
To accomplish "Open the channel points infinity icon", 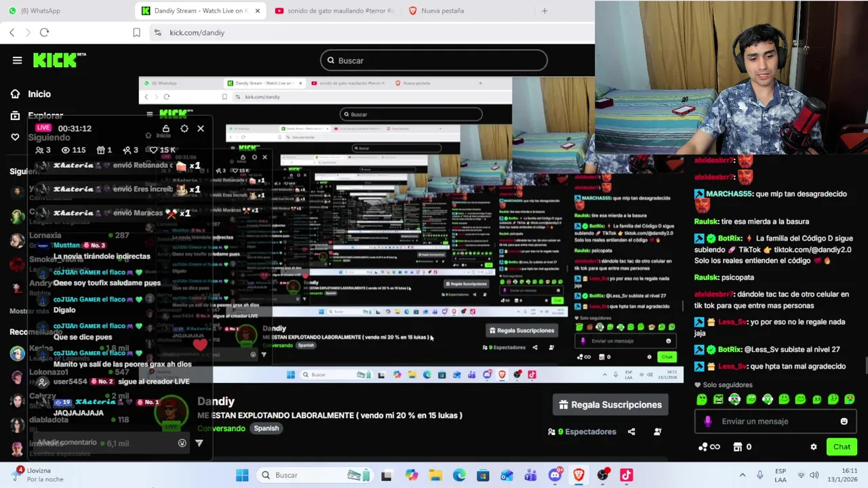I will pos(709,447).
